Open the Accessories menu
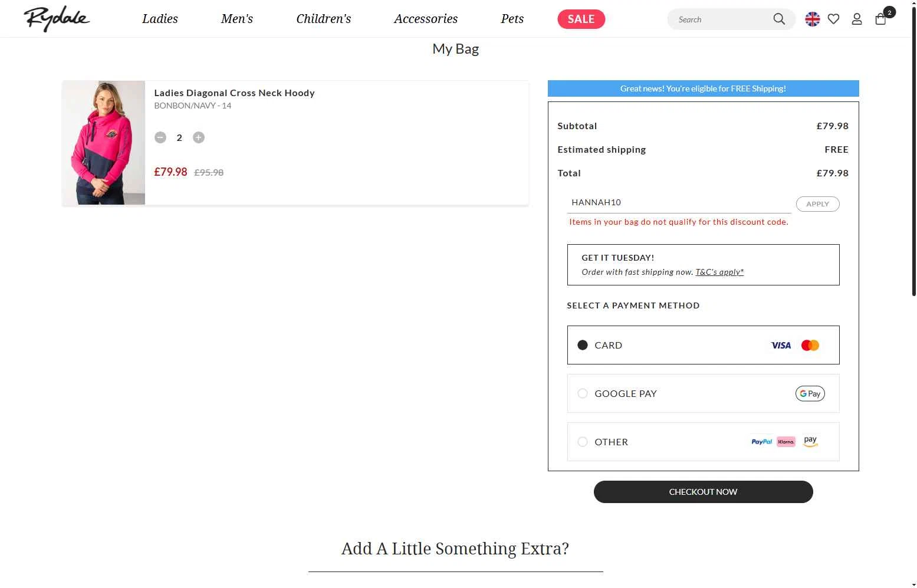 (426, 19)
